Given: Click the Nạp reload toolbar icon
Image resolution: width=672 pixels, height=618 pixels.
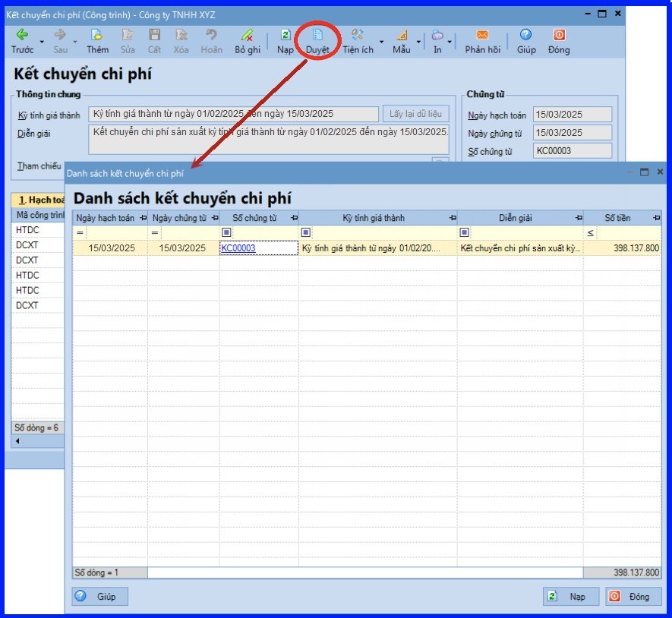Looking at the screenshot, I should pyautogui.click(x=286, y=35).
